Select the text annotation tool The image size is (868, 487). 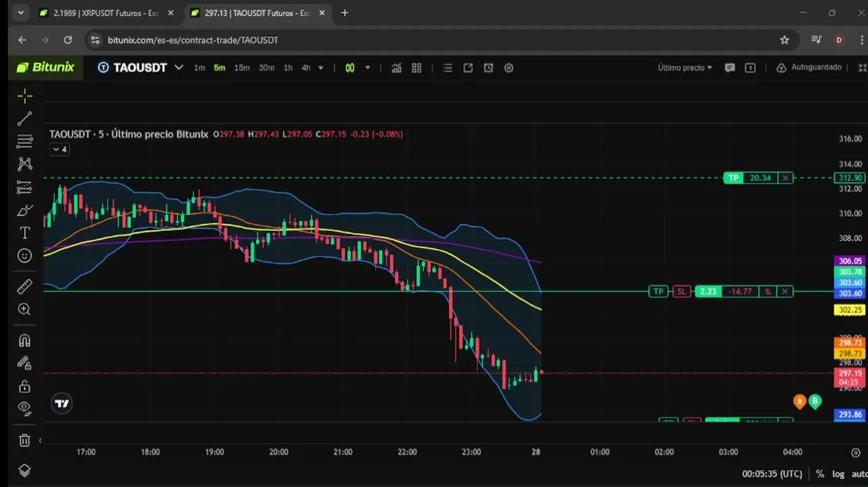click(24, 233)
